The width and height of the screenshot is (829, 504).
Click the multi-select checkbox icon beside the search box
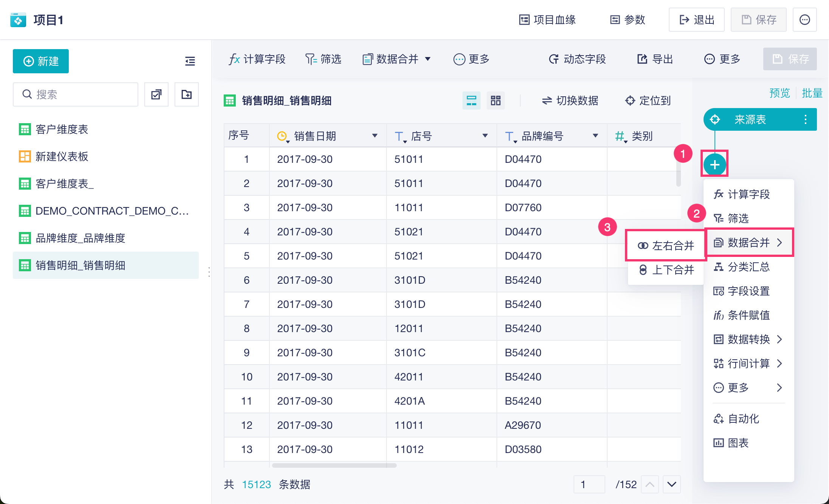156,94
